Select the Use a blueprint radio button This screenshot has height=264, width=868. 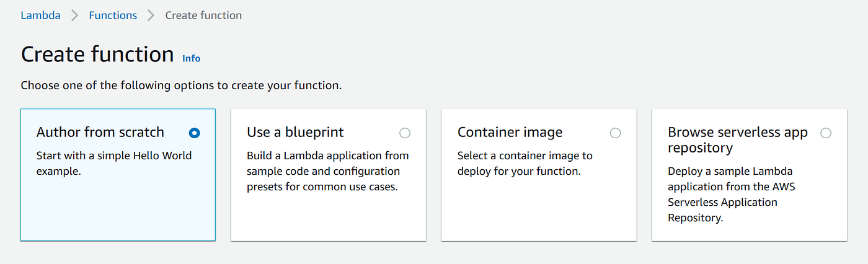pyautogui.click(x=405, y=133)
